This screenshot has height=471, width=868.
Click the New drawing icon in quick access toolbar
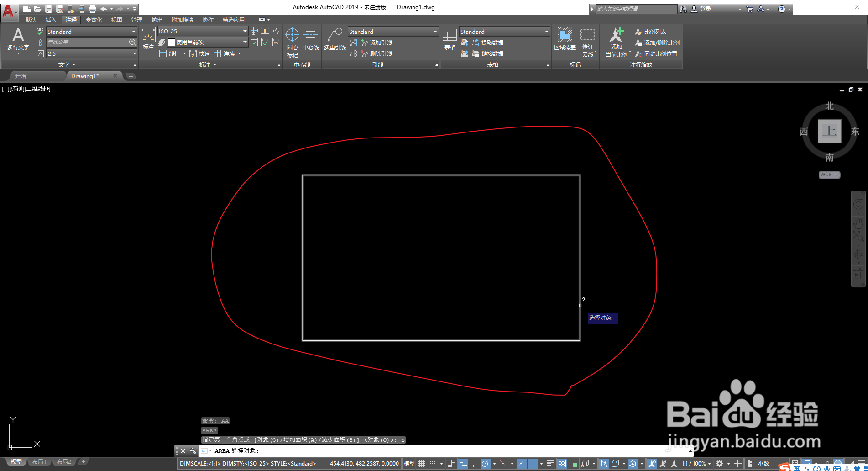click(x=27, y=9)
